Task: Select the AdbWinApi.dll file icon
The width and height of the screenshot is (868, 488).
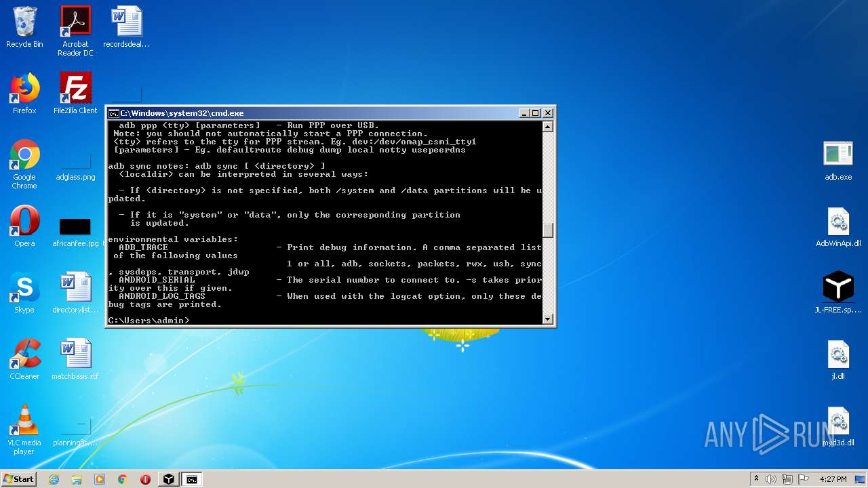Action: (x=838, y=227)
